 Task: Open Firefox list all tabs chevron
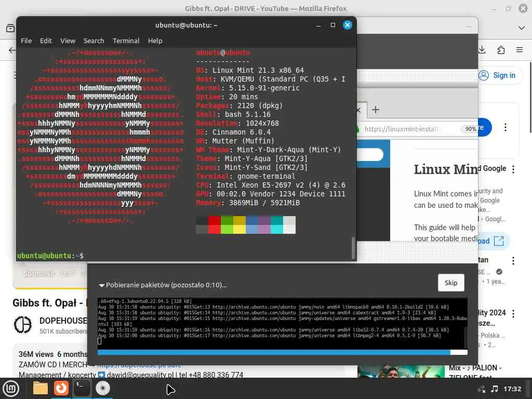(522, 28)
